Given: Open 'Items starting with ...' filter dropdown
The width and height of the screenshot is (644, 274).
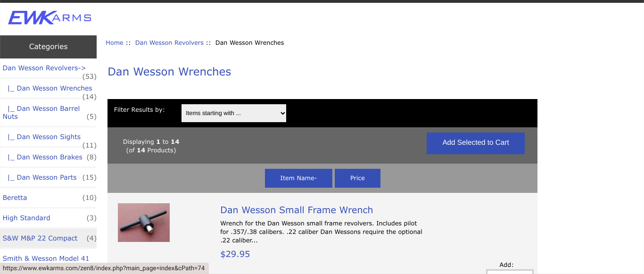Looking at the screenshot, I should tap(234, 113).
